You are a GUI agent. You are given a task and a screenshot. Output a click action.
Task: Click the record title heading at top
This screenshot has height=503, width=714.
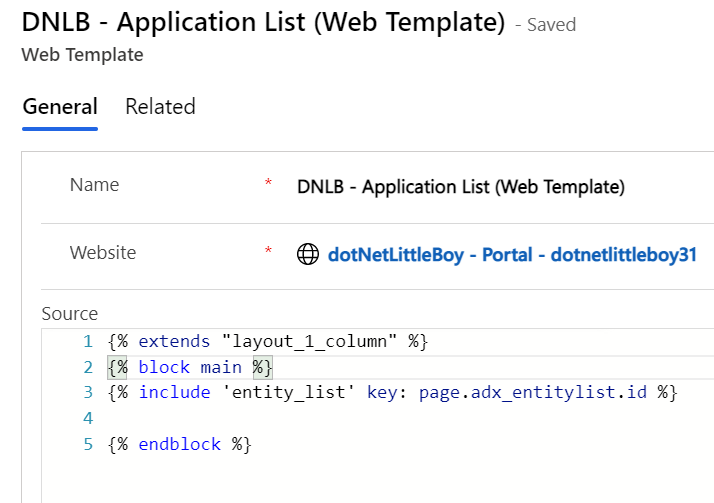point(263,23)
